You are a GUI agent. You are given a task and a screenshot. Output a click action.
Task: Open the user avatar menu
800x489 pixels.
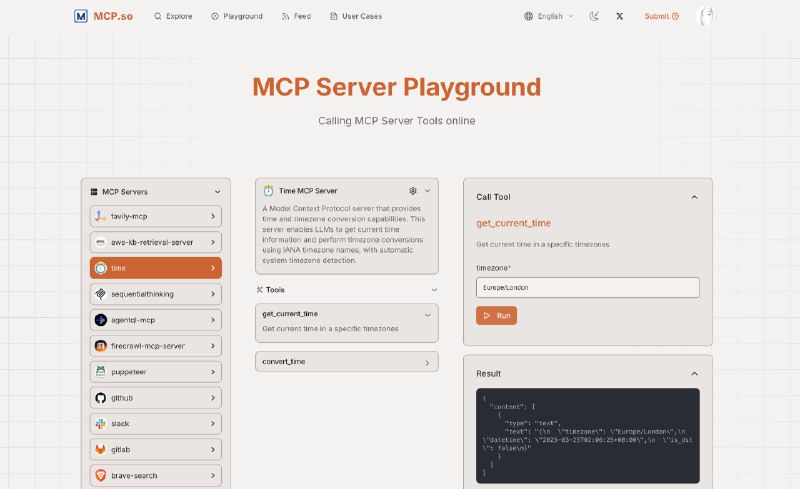click(706, 16)
